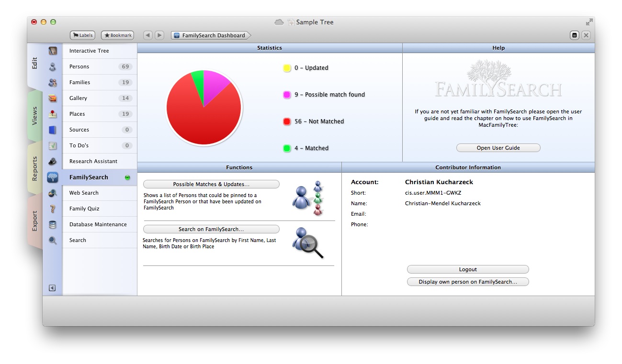Click the Web Search sidebar icon
This screenshot has height=364, width=622.
[53, 193]
